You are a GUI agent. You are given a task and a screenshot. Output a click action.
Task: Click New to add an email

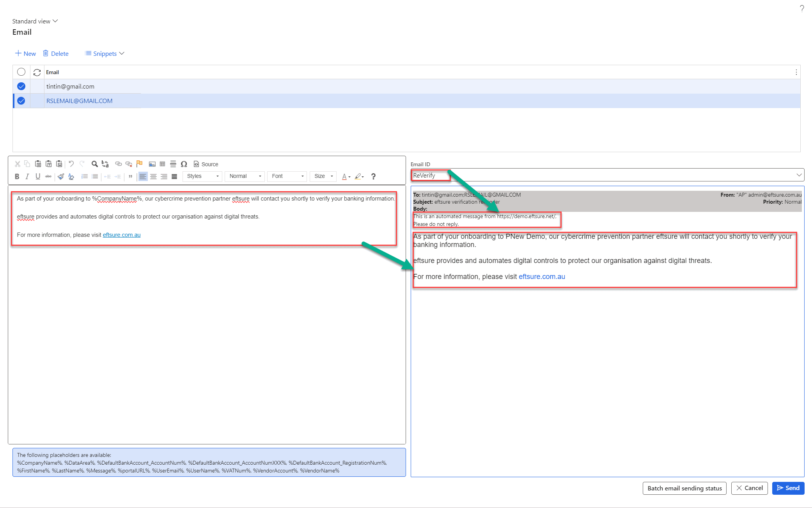click(x=25, y=53)
